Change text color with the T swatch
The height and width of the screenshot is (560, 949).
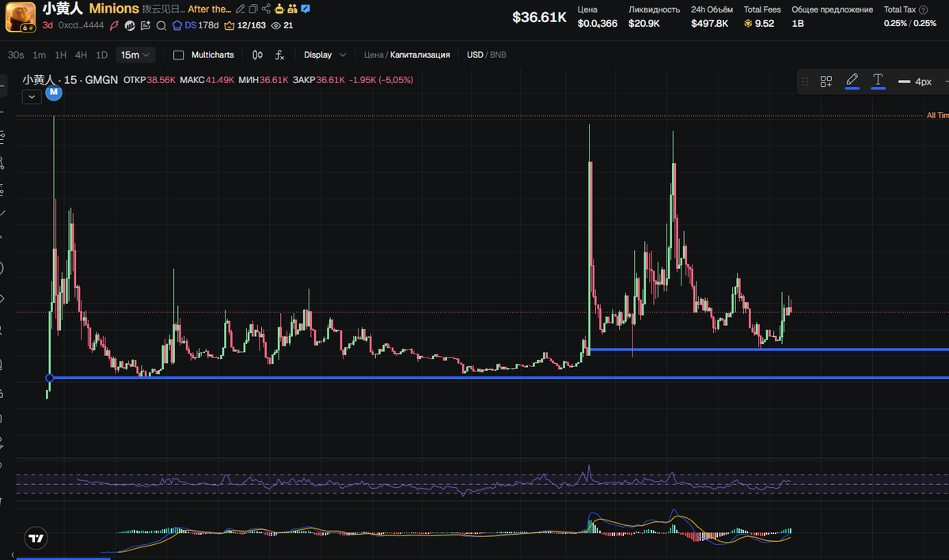[879, 81]
